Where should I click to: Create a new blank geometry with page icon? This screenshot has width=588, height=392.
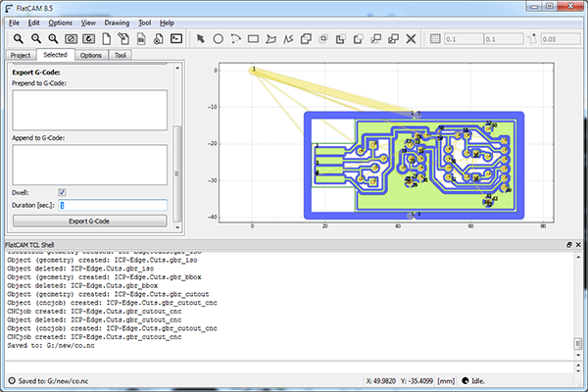tap(106, 38)
